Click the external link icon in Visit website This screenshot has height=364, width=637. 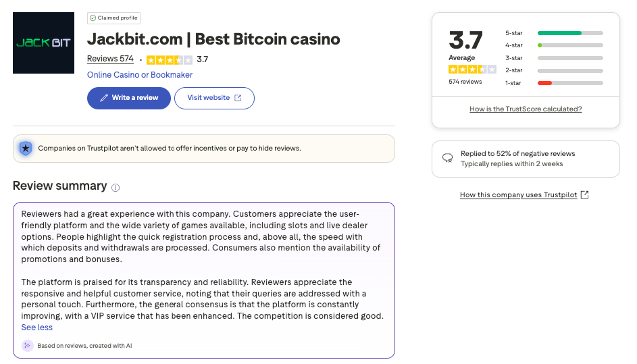coord(238,98)
